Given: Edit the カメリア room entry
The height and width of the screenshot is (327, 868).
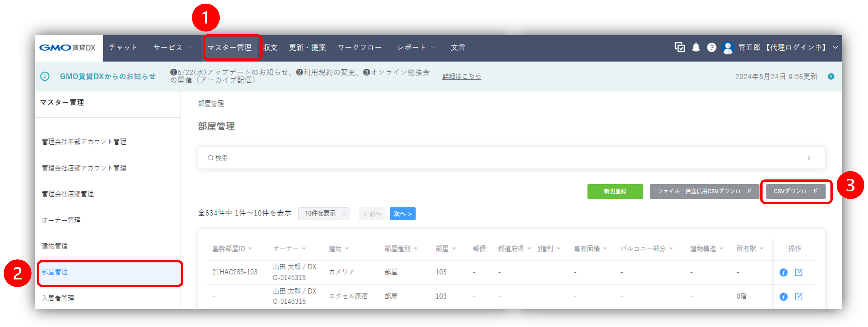Looking at the screenshot, I should [799, 272].
